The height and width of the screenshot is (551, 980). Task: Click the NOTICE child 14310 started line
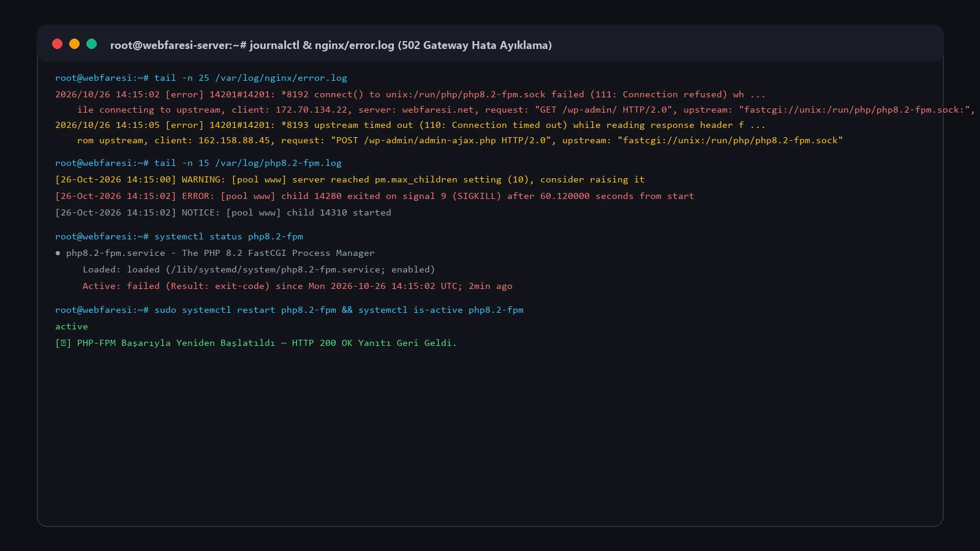223,213
